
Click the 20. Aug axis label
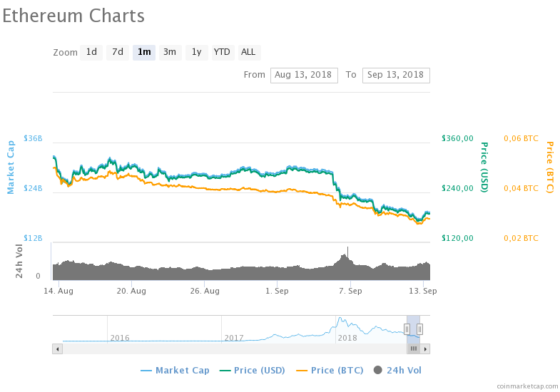pyautogui.click(x=131, y=291)
